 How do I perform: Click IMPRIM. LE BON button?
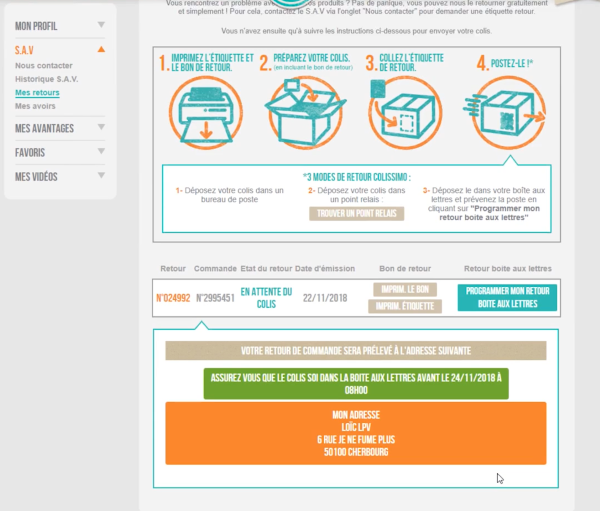405,290
